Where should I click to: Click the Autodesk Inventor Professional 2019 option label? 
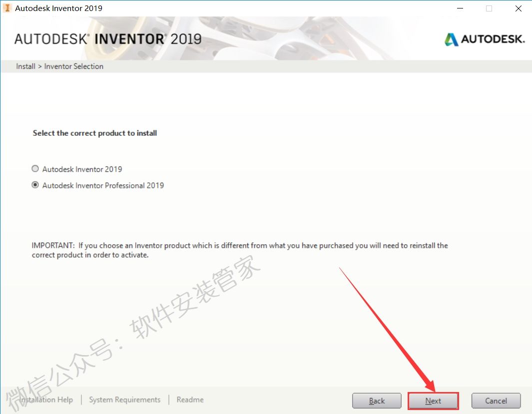[103, 185]
